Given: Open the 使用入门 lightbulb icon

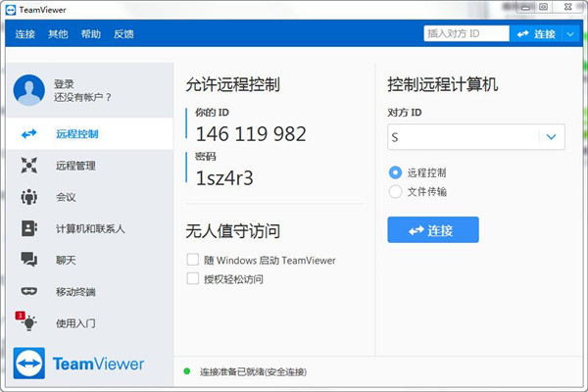Looking at the screenshot, I should (28, 322).
